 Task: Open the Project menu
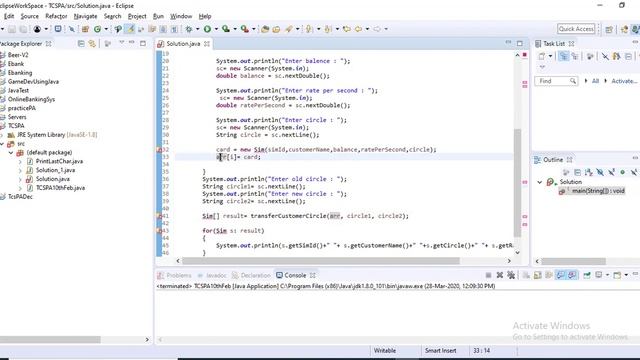pyautogui.click(x=137, y=16)
